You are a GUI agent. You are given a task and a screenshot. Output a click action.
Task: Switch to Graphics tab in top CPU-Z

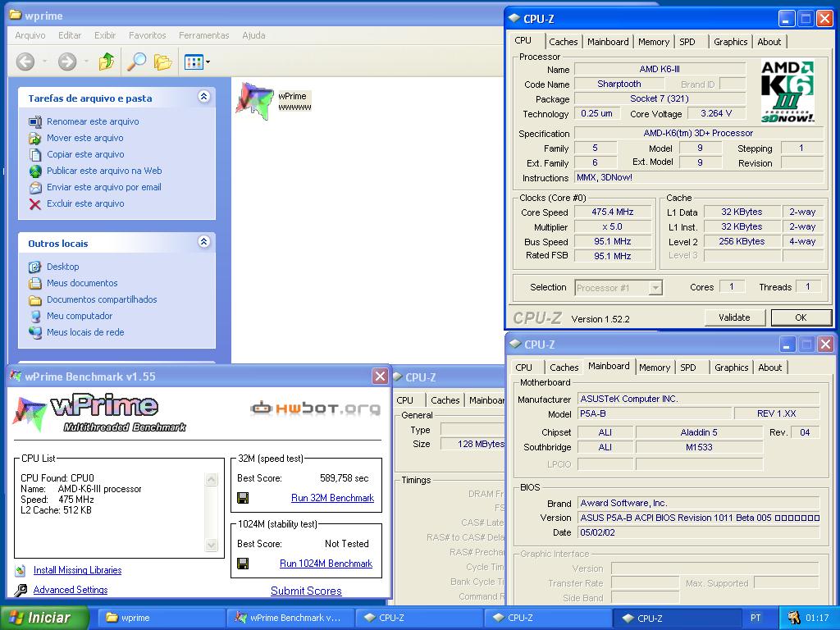[x=731, y=42]
